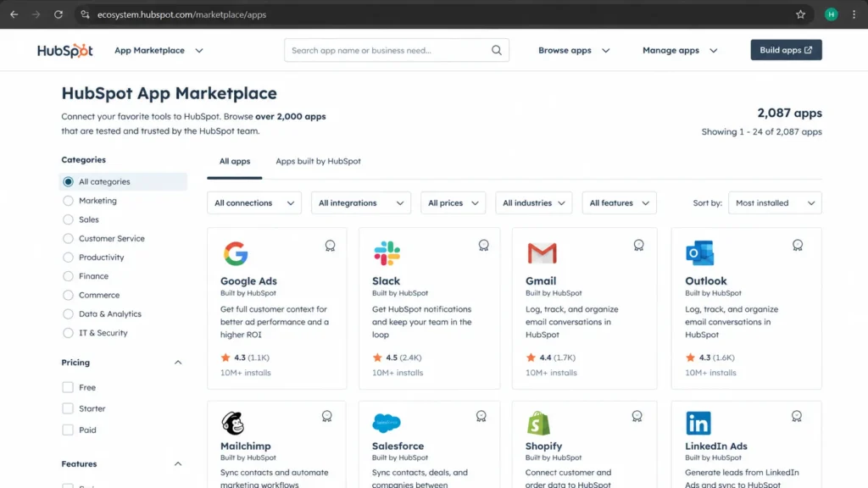This screenshot has height=488, width=868.
Task: Click certified badge on Slack card
Action: [x=484, y=245]
